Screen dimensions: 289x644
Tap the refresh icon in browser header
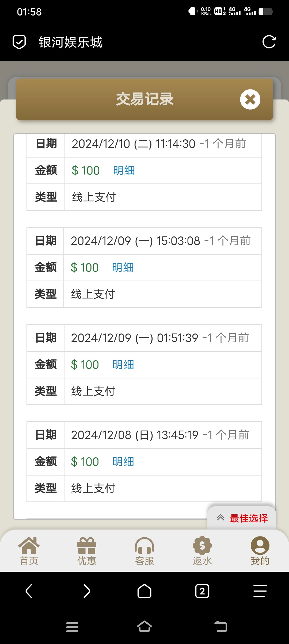pyautogui.click(x=269, y=42)
